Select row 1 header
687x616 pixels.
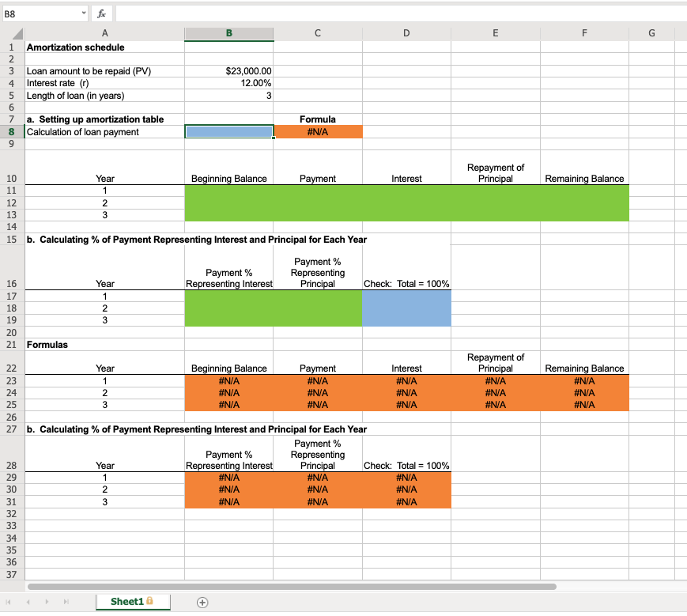point(12,47)
